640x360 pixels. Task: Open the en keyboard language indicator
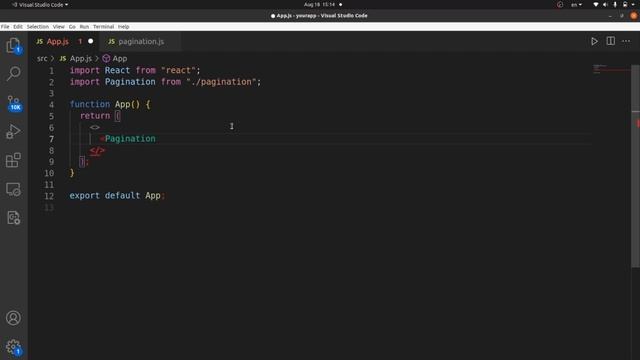[576, 4]
